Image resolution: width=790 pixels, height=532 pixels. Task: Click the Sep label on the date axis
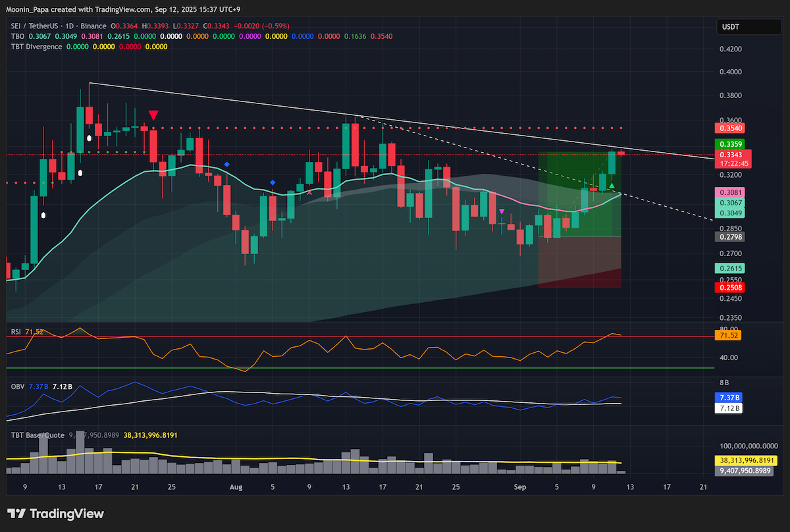[520, 488]
